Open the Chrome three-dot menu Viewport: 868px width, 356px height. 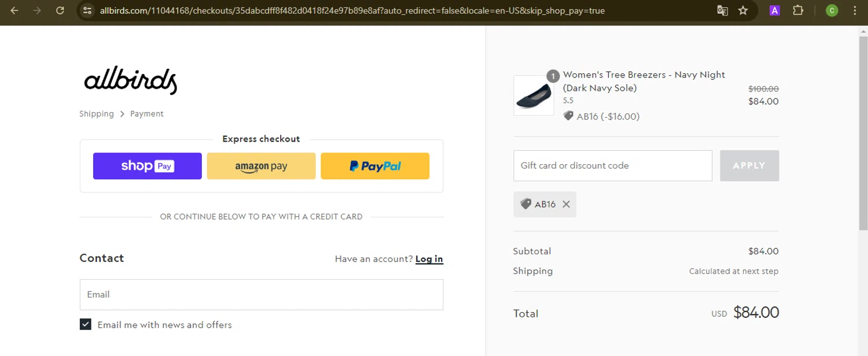[x=855, y=10]
